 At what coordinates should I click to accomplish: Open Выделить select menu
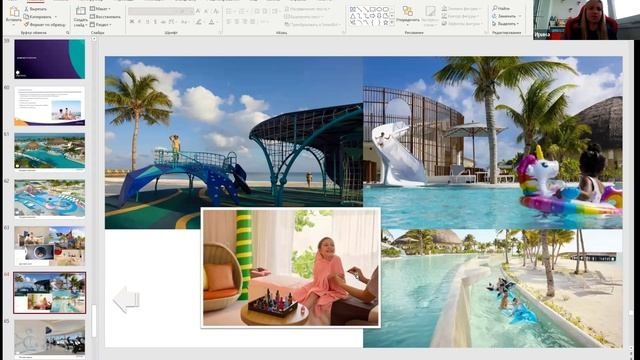pyautogui.click(x=506, y=24)
